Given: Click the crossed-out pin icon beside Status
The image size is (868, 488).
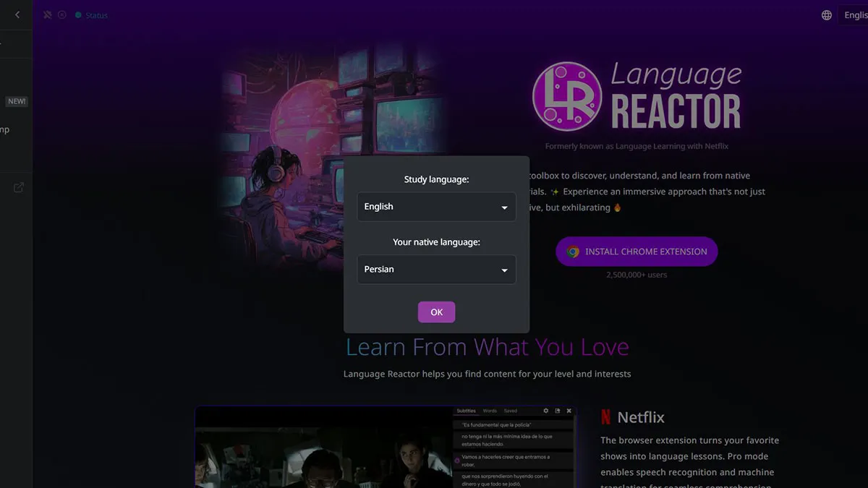Looking at the screenshot, I should click(48, 14).
